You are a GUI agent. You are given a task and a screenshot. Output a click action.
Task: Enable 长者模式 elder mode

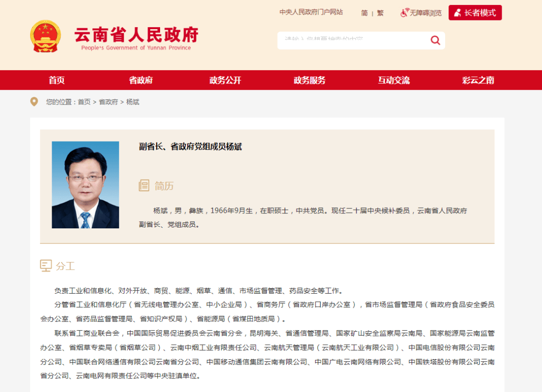[475, 13]
